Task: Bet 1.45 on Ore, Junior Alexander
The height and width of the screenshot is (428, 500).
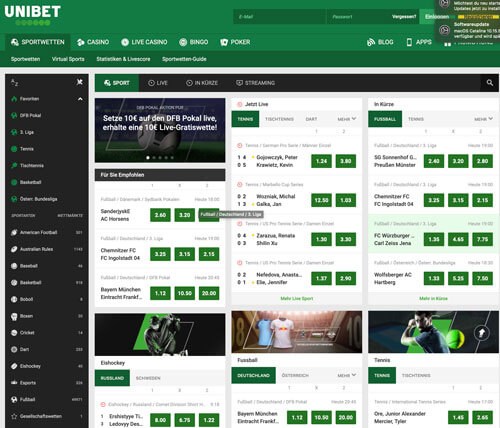Action: [x=458, y=417]
